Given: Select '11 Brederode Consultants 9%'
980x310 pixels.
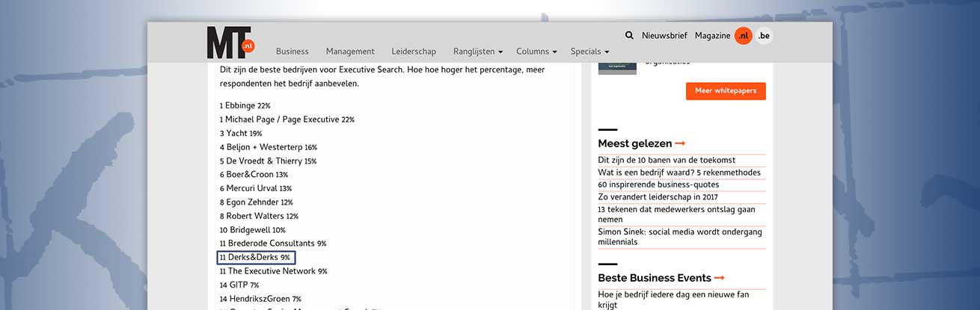Looking at the screenshot, I should pyautogui.click(x=273, y=244).
